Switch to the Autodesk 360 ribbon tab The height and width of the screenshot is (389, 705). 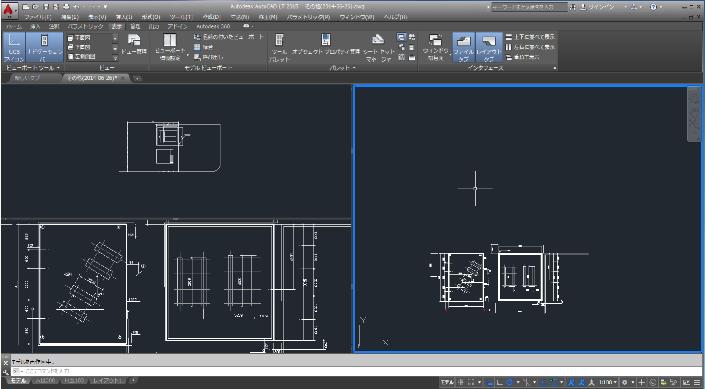coord(213,27)
